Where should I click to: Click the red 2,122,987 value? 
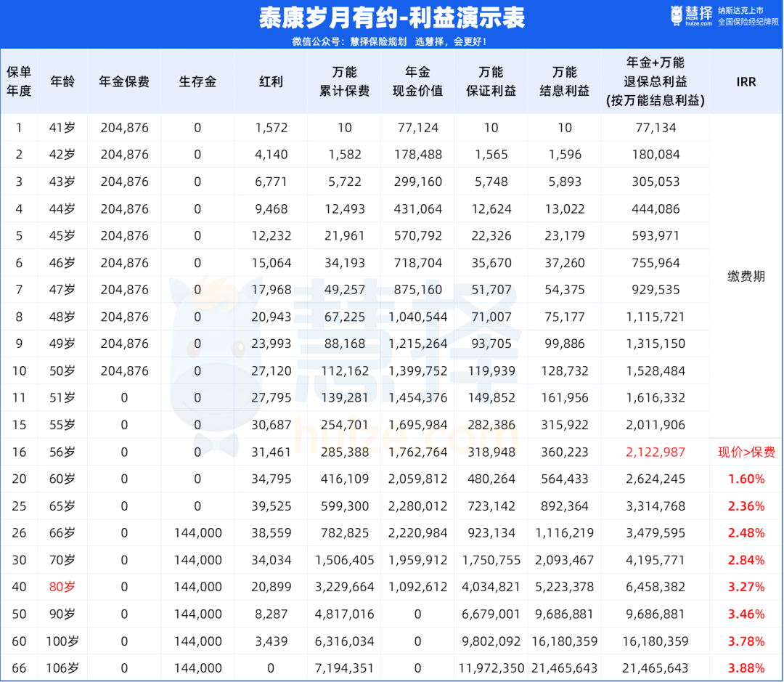tap(655, 452)
